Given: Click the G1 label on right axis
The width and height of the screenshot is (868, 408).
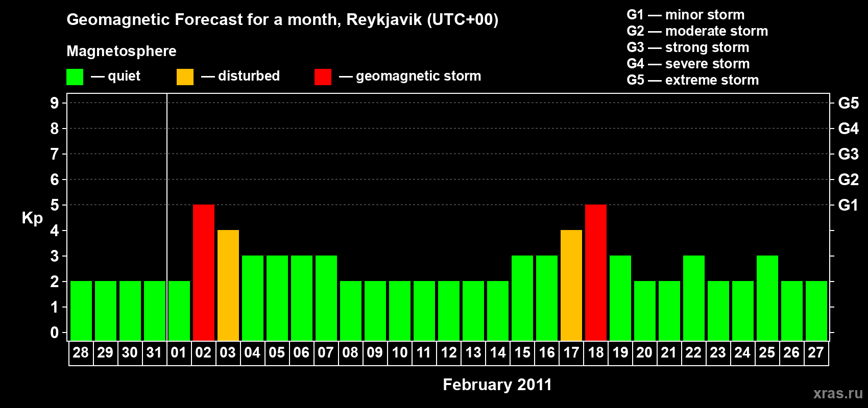Looking at the screenshot, I should coord(849,205).
